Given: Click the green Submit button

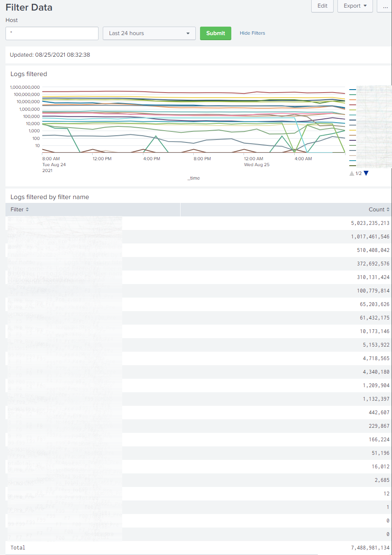Looking at the screenshot, I should 215,33.
